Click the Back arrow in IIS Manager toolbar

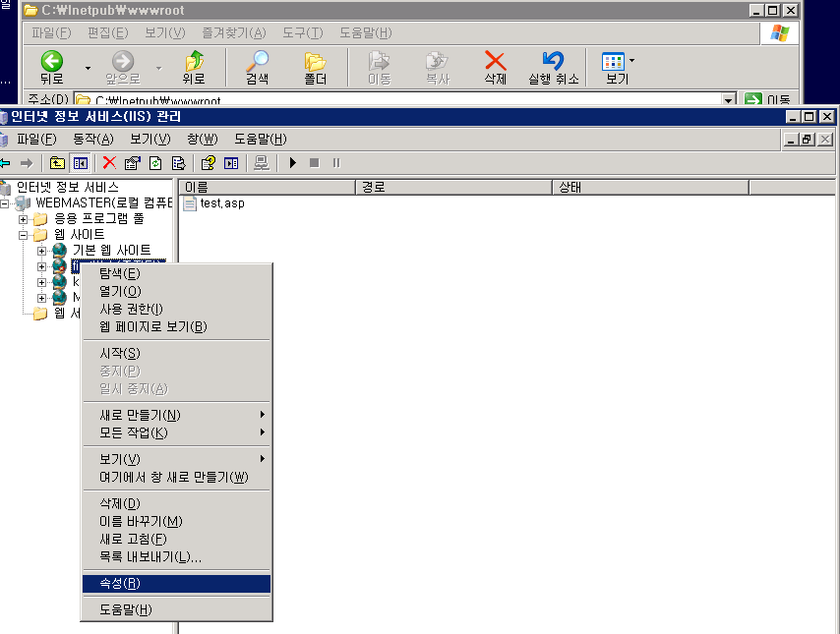click(x=5, y=163)
